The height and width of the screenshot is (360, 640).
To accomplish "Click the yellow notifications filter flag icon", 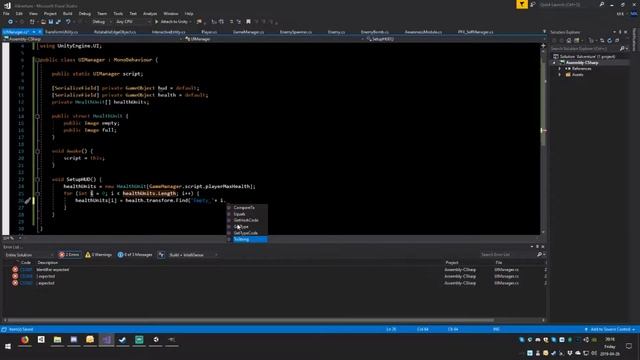I will 522,4.
